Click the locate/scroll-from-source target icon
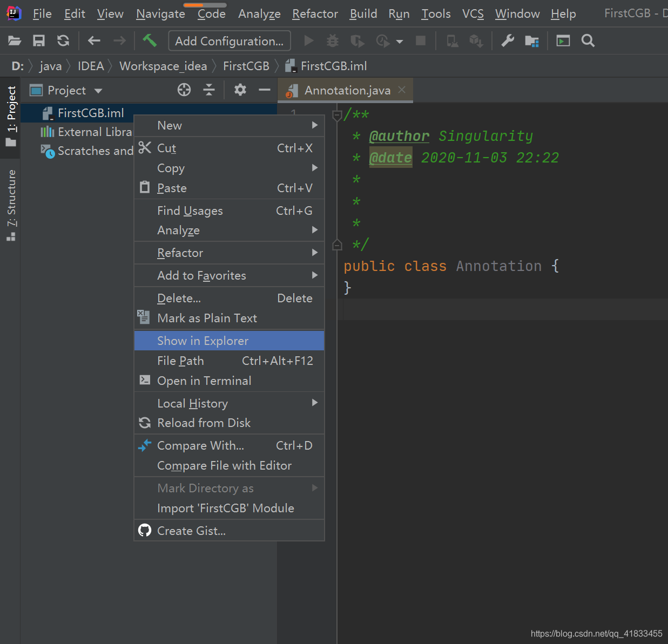The image size is (668, 644). point(184,90)
